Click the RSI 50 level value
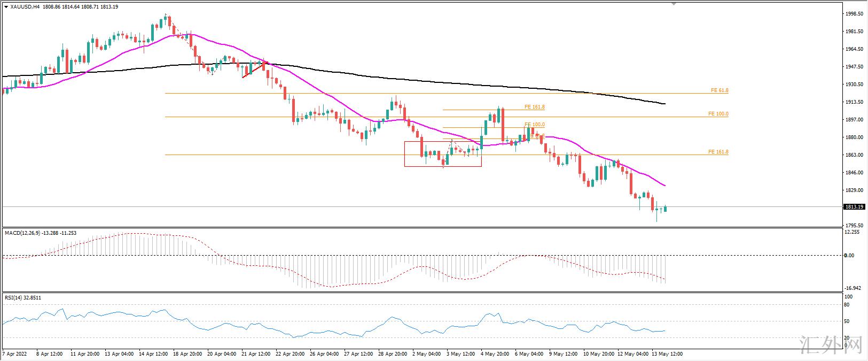 [x=847, y=321]
